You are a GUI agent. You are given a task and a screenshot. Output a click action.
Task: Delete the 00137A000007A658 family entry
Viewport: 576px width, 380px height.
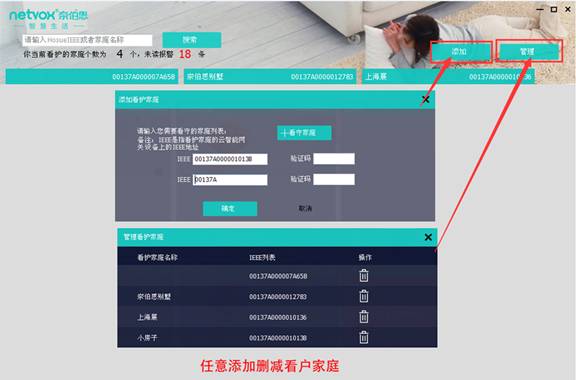(364, 276)
